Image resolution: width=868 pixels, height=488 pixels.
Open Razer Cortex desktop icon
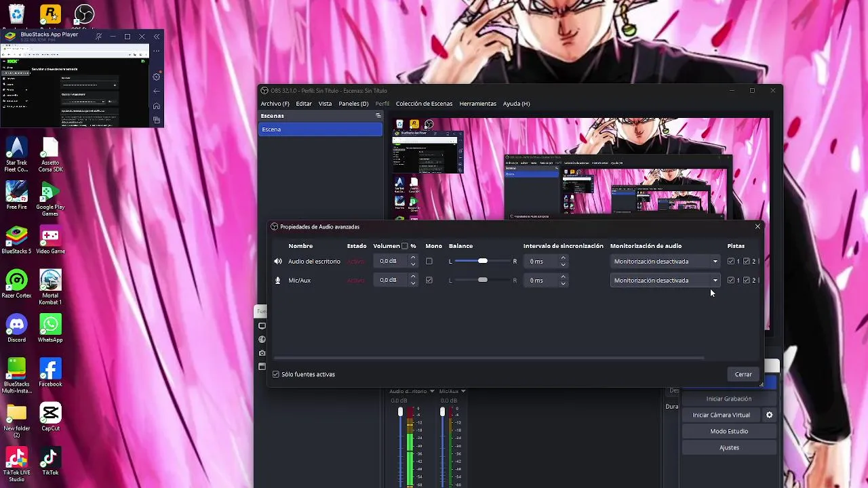16,284
